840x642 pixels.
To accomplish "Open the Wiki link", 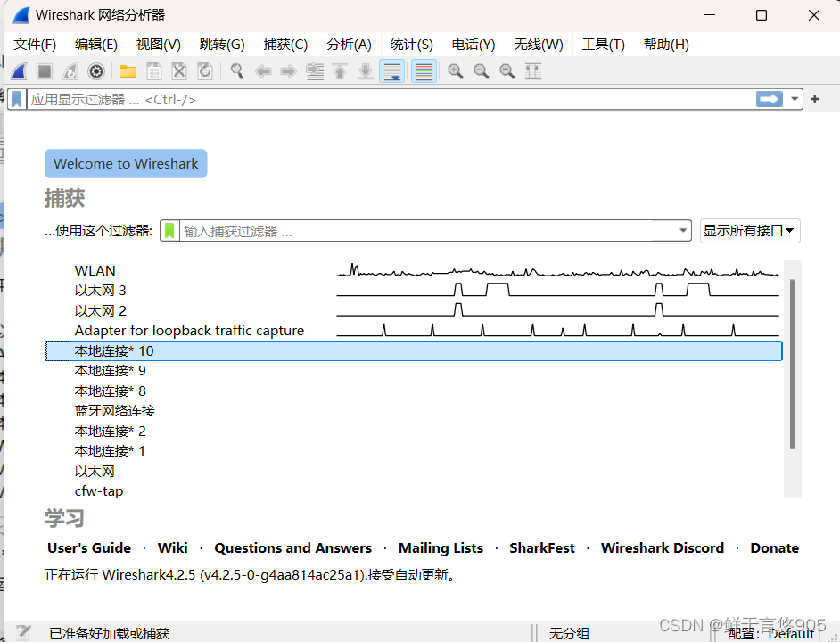I will click(x=172, y=548).
